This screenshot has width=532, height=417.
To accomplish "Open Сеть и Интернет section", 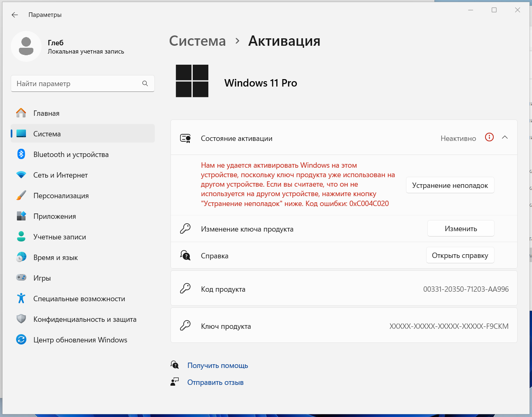I will click(83, 175).
